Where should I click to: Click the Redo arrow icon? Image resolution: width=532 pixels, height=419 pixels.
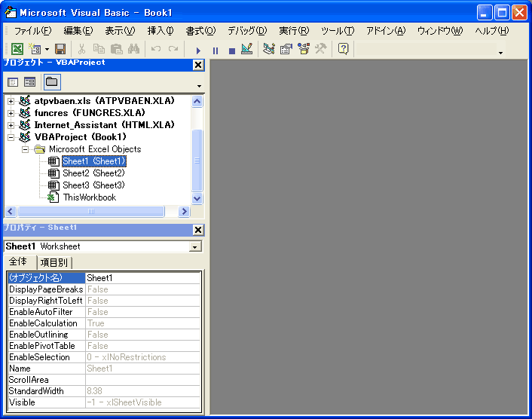click(x=173, y=49)
